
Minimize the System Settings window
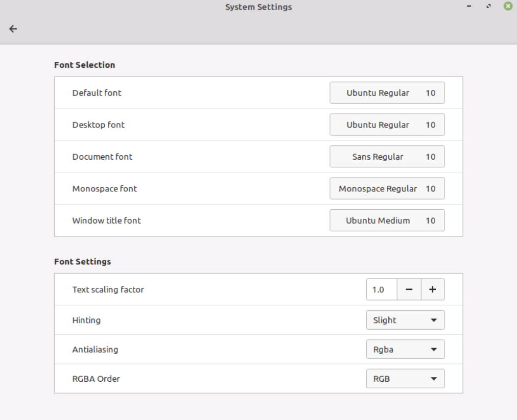point(469,7)
